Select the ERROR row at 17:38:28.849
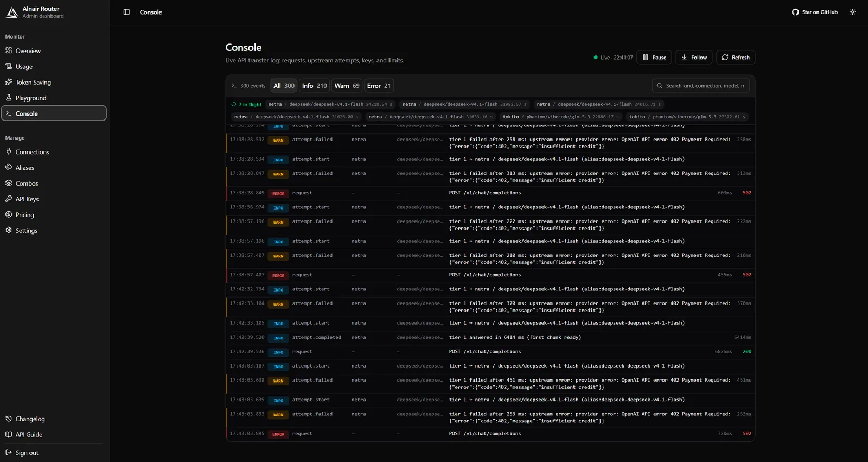Image resolution: width=868 pixels, height=462 pixels. click(490, 193)
